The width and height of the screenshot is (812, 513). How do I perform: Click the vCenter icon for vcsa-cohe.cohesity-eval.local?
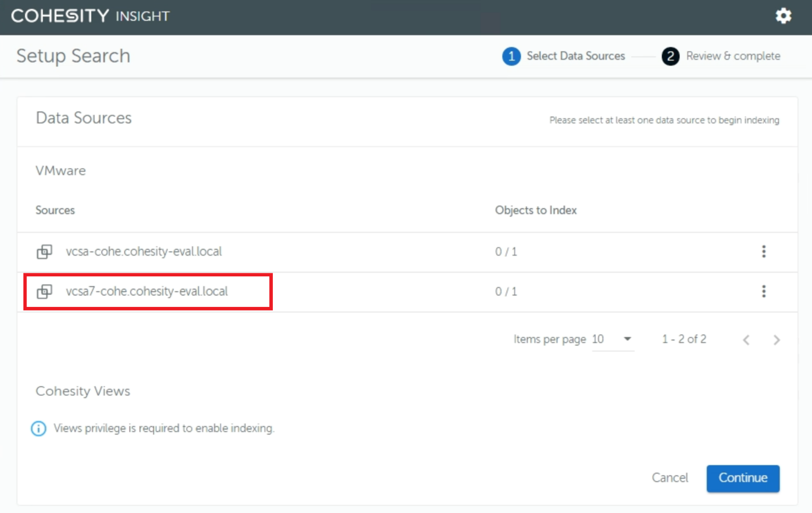click(44, 251)
